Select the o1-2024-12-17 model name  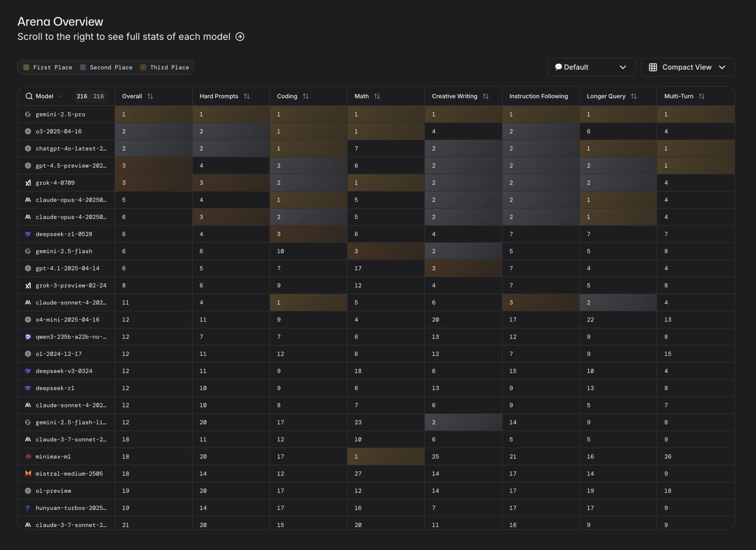pyautogui.click(x=59, y=354)
